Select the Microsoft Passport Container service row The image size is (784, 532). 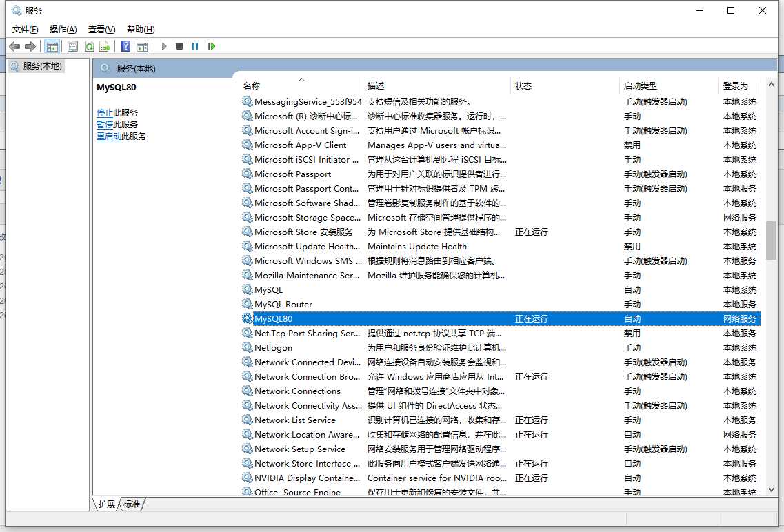[501, 188]
